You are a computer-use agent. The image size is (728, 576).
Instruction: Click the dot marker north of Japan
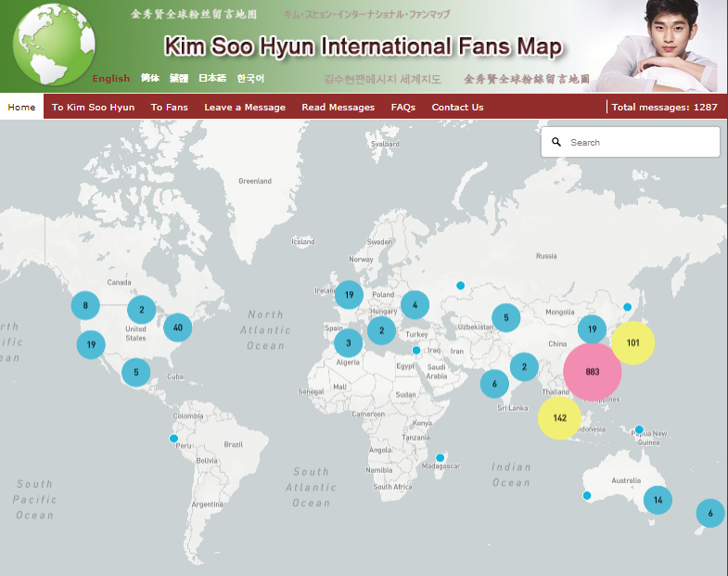[x=627, y=307]
